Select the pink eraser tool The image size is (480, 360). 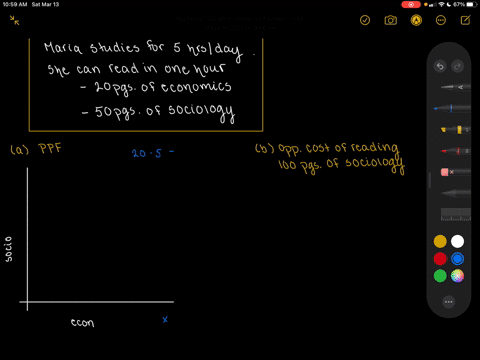[456, 172]
